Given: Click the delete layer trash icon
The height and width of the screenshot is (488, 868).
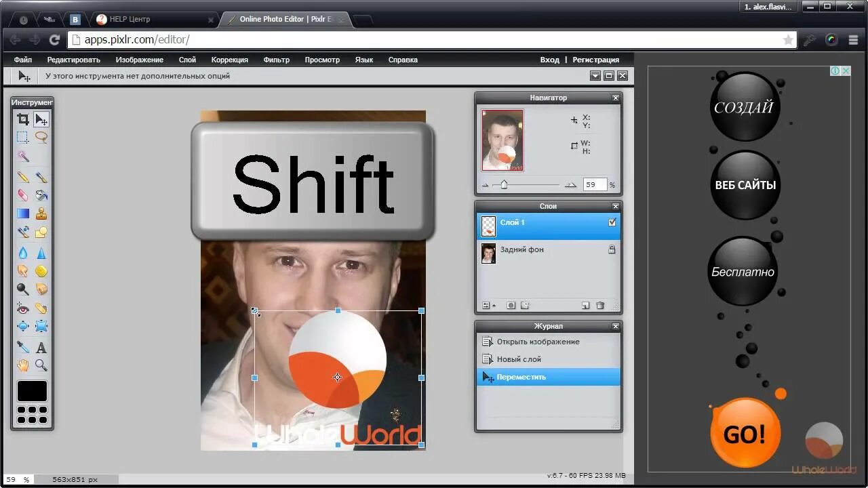Looking at the screenshot, I should 600,306.
